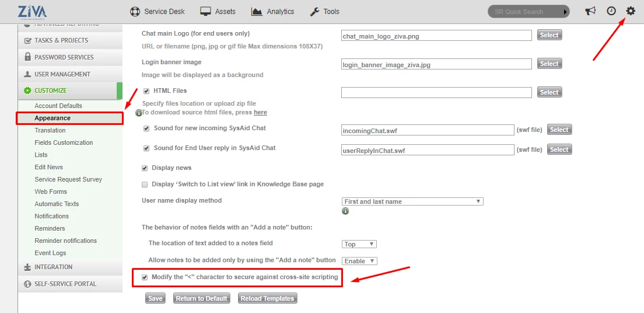
Task: Open Lists in sidebar
Action: (41, 155)
